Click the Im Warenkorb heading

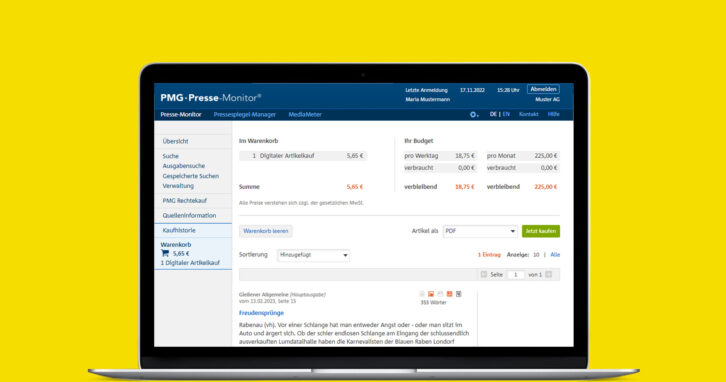click(258, 141)
